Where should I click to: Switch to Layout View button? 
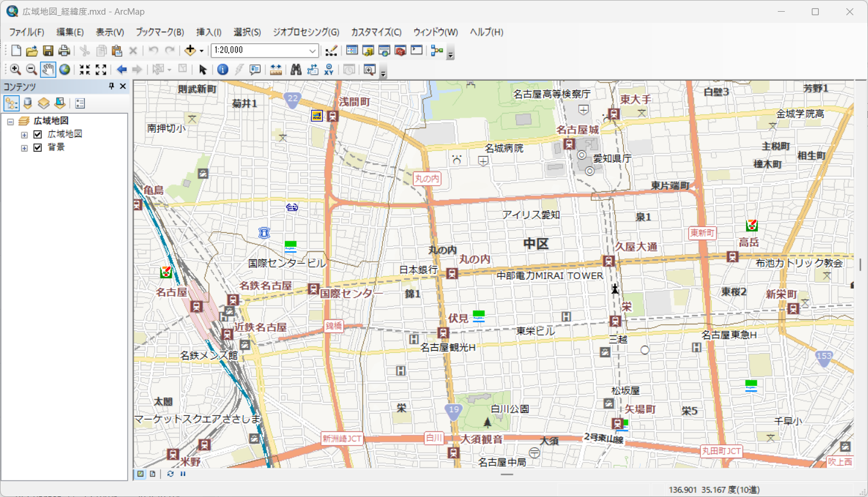click(x=153, y=474)
